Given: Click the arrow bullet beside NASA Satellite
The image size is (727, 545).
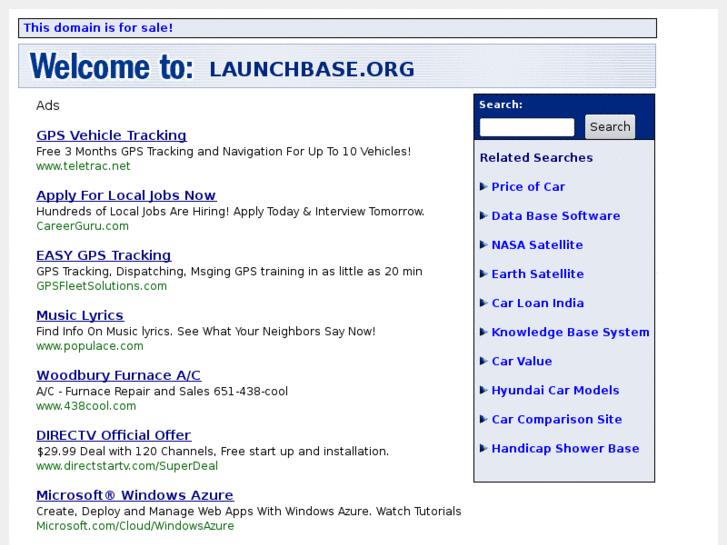Looking at the screenshot, I should coord(483,244).
